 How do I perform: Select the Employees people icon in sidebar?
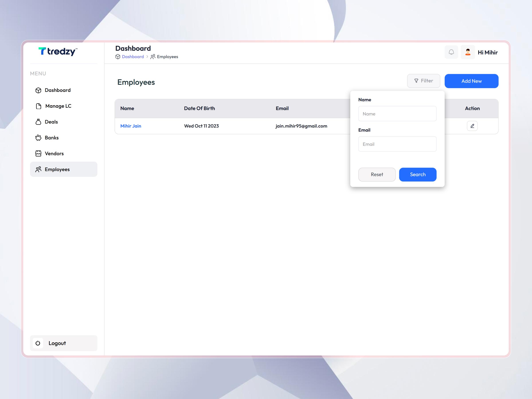click(x=39, y=169)
